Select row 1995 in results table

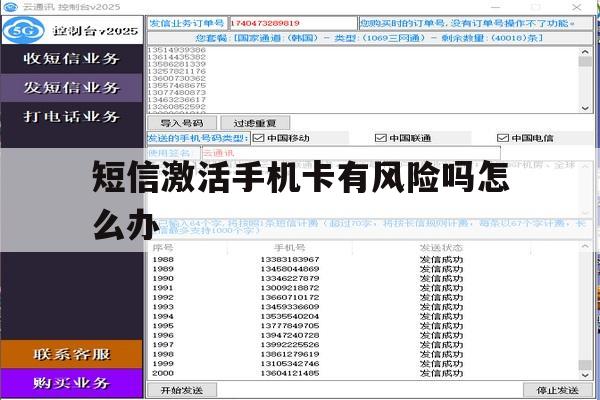click(x=364, y=326)
